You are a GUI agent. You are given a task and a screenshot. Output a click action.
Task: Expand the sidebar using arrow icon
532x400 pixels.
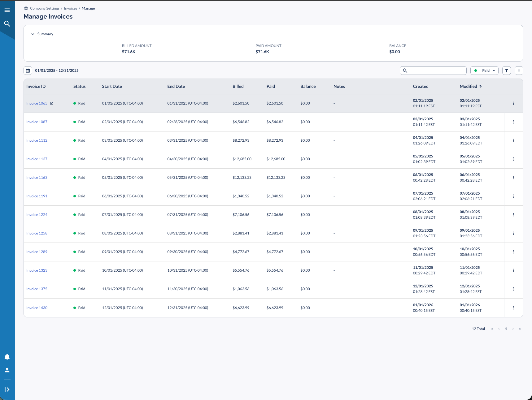[7, 389]
